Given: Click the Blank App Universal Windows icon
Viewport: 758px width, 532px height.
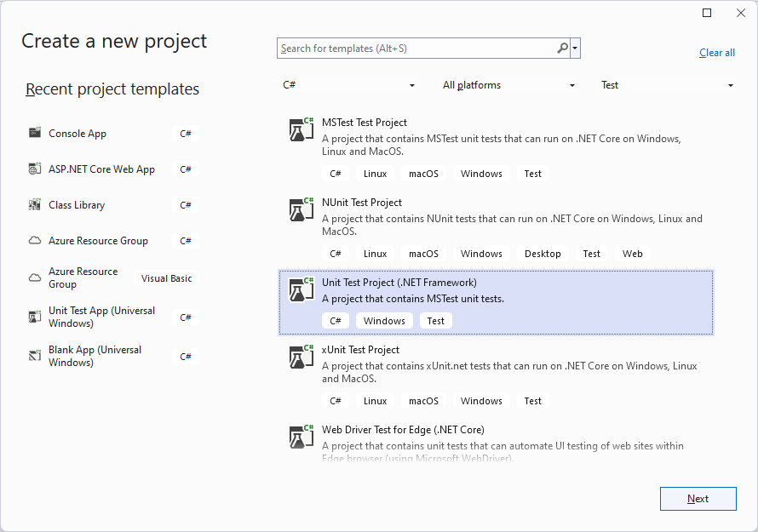Looking at the screenshot, I should [x=35, y=356].
